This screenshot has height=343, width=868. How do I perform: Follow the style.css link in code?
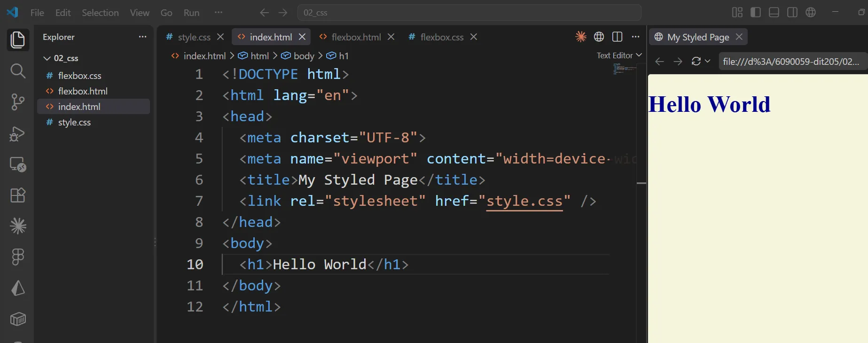point(524,201)
